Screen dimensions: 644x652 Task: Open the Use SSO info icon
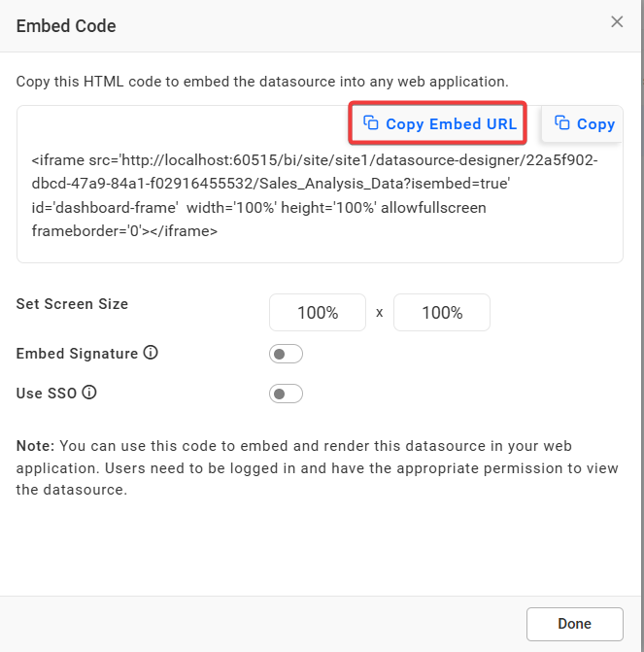point(89,393)
